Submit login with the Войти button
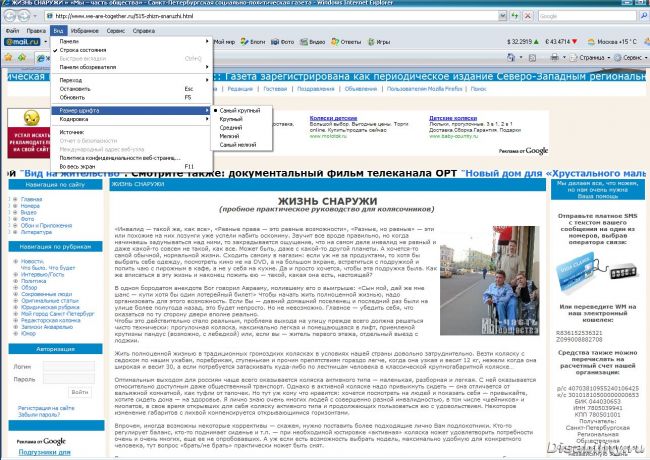The height and width of the screenshot is (460, 650). 80,392
